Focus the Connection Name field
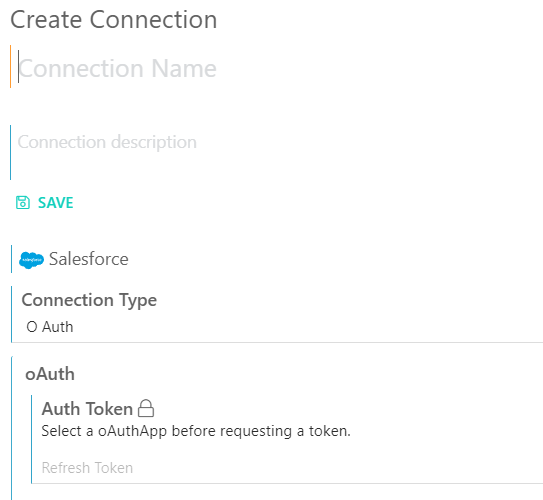This screenshot has height=500, width=543. [277, 68]
